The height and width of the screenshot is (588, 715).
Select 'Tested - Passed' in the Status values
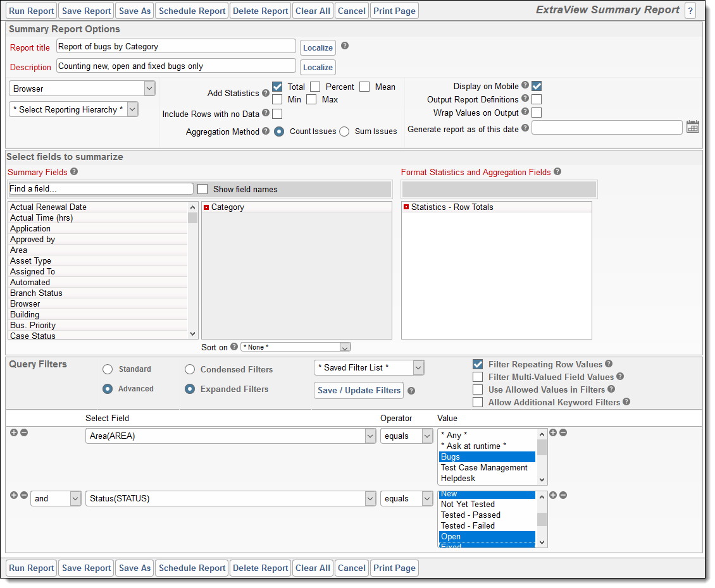(x=487, y=515)
